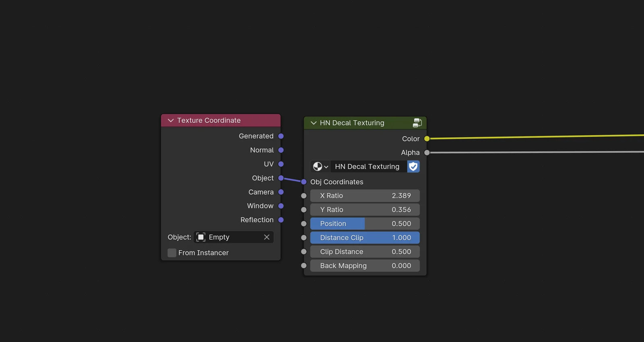644x342 pixels.
Task: Click the Generated output socket
Action: (x=281, y=136)
